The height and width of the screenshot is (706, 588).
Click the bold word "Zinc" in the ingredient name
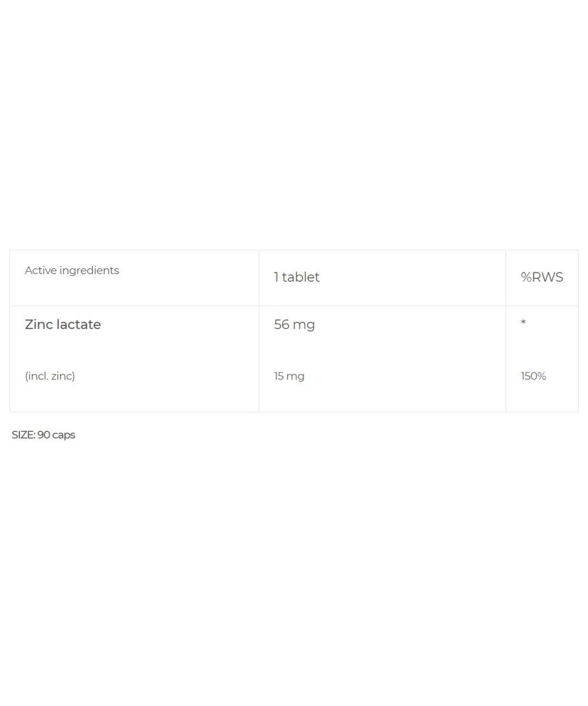pos(39,325)
